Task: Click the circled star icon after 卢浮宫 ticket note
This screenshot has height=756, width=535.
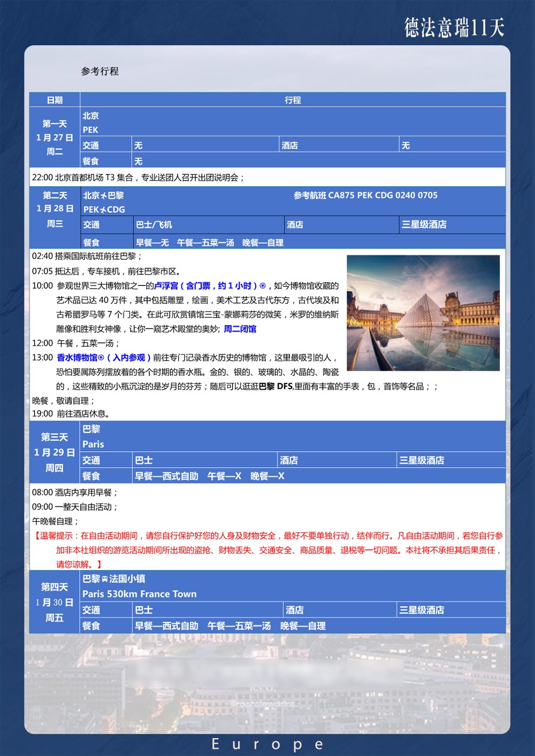Action: coord(263,286)
